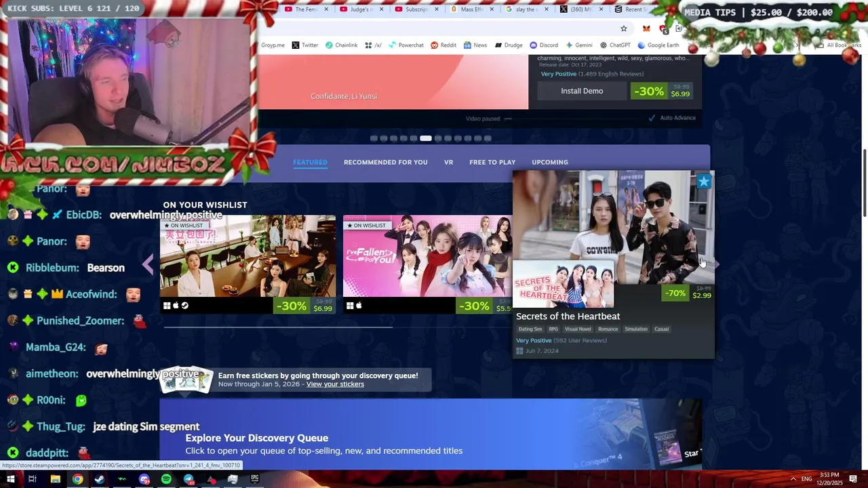Open the Recommended For You tab
The height and width of the screenshot is (488, 868).
385,162
